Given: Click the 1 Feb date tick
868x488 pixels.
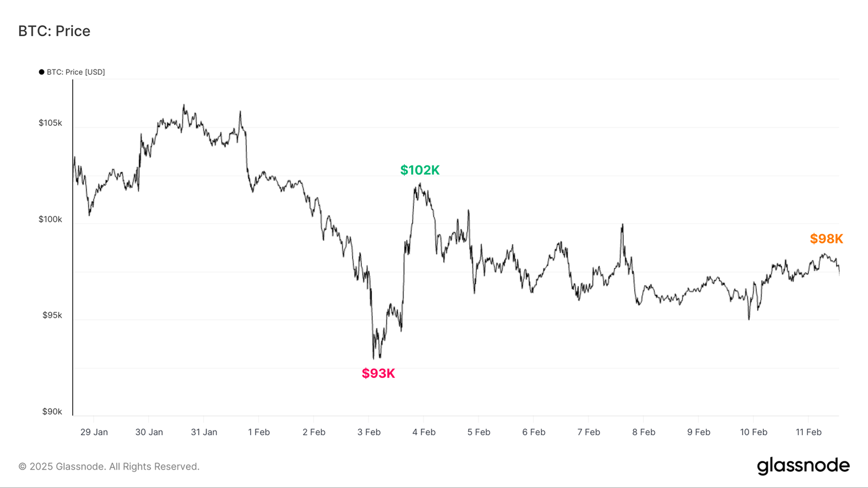Looking at the screenshot, I should [x=259, y=432].
